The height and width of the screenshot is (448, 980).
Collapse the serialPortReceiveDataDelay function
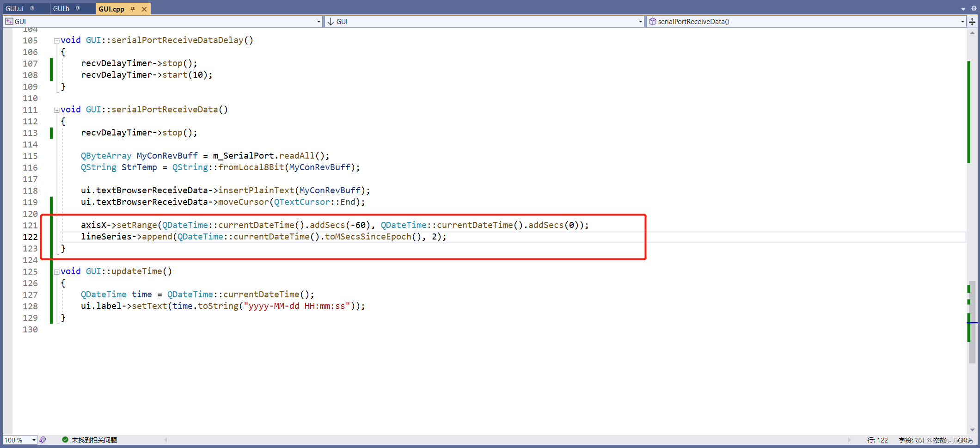(56, 41)
